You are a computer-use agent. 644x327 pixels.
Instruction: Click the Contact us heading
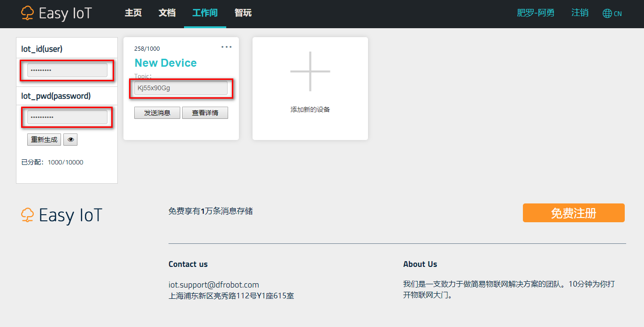point(188,264)
